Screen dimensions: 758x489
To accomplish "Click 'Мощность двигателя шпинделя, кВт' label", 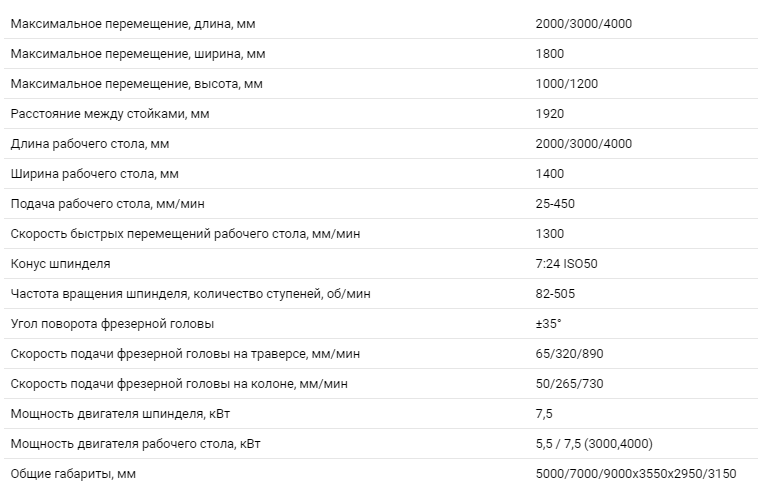I will [x=120, y=414].
